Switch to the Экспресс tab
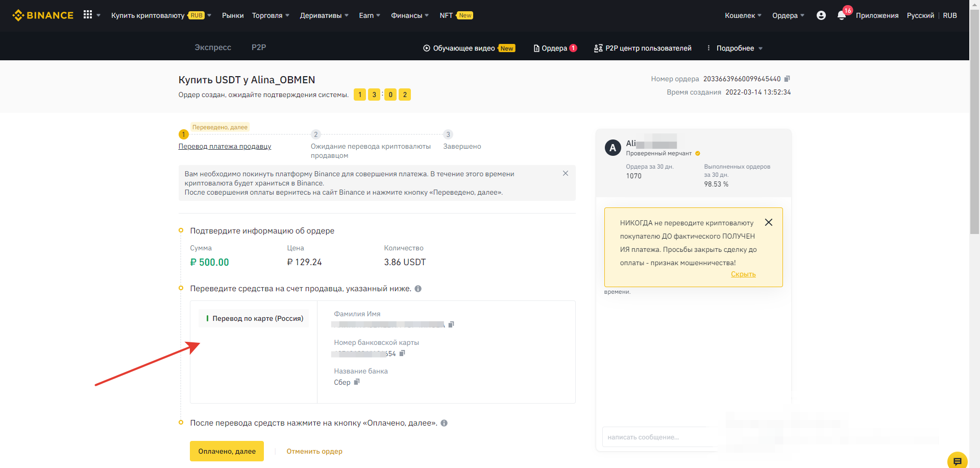 pos(213,47)
